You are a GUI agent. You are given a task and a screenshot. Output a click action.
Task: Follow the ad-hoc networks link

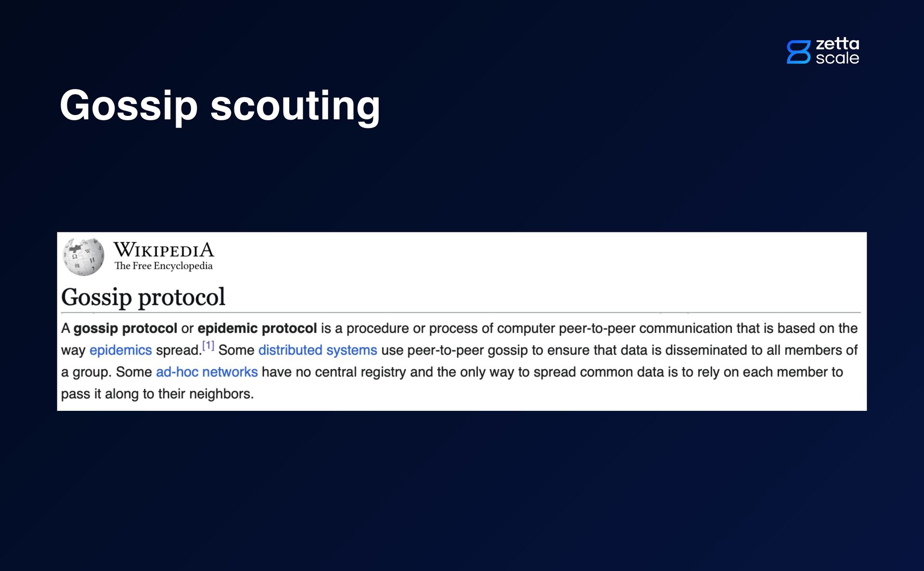point(207,372)
